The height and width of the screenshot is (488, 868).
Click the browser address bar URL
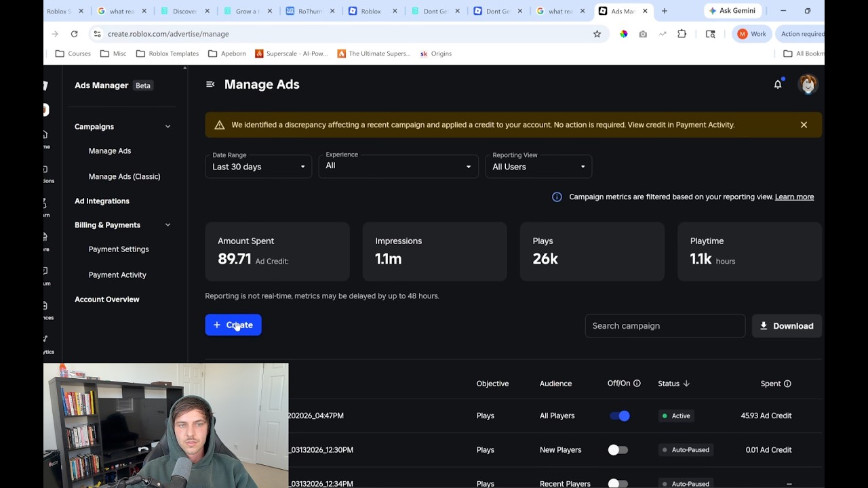click(x=168, y=34)
